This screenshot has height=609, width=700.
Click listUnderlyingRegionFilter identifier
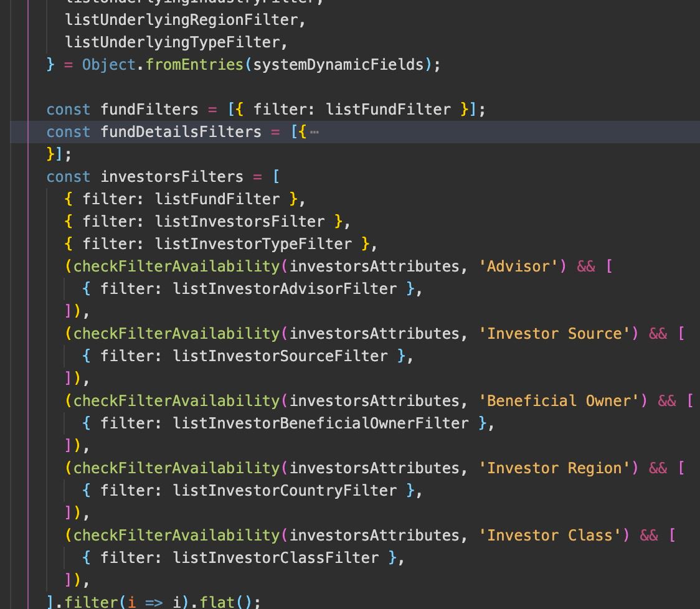181,20
